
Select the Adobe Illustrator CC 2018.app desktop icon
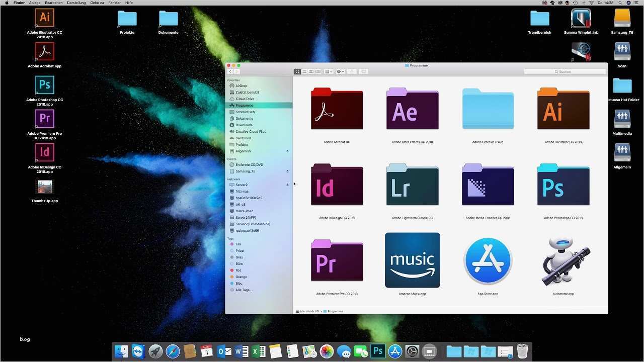click(45, 18)
